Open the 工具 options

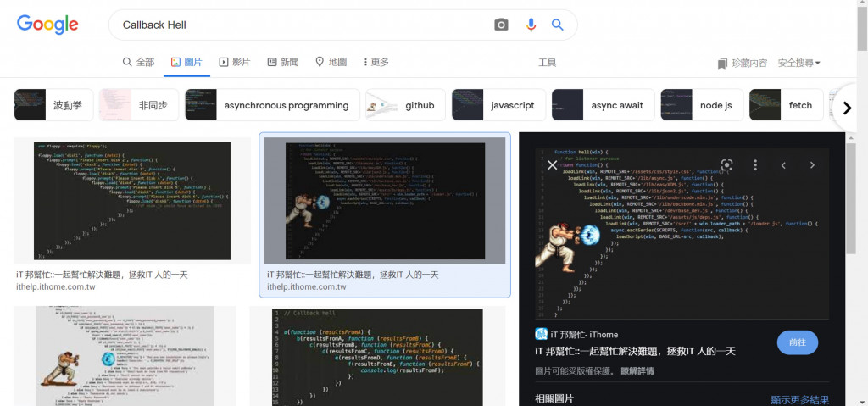[x=547, y=63]
